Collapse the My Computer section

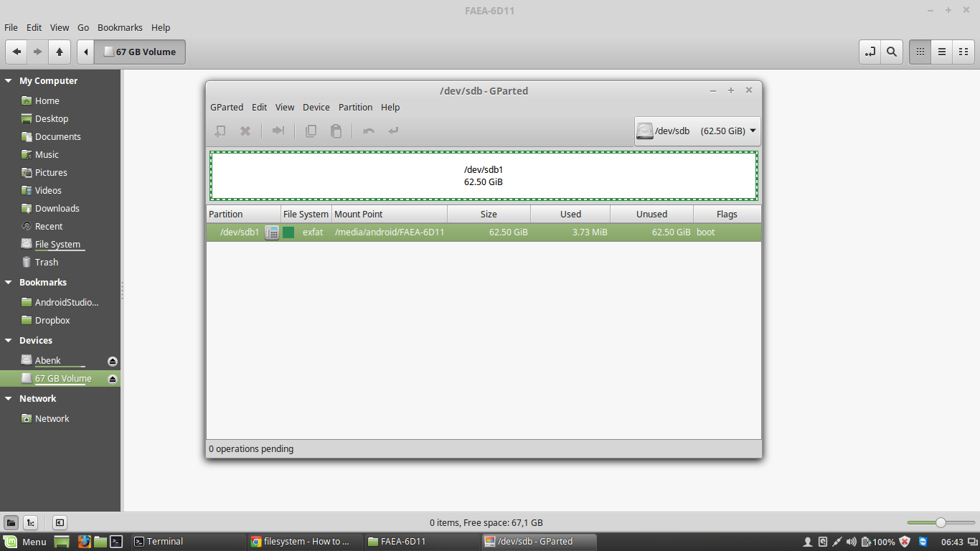(x=9, y=81)
